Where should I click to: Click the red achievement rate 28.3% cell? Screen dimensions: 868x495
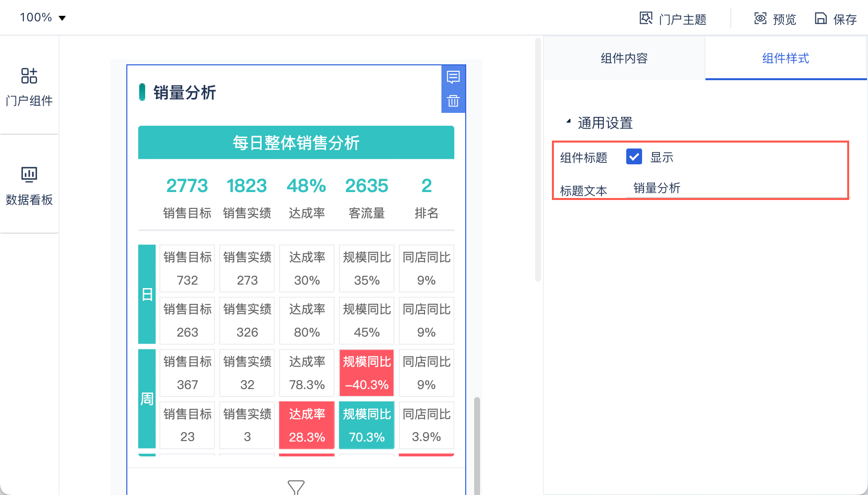pos(307,425)
